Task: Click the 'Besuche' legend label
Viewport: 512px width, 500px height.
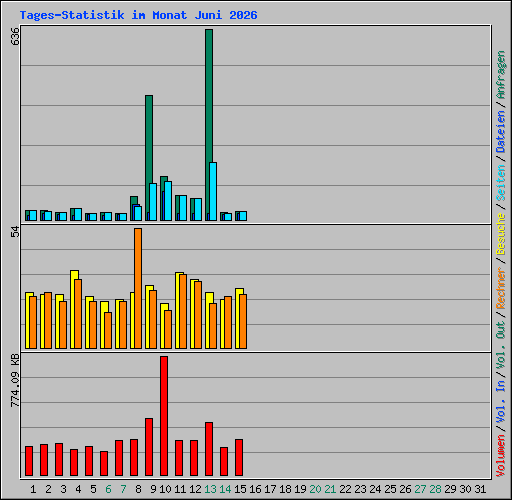Action: 501,234
